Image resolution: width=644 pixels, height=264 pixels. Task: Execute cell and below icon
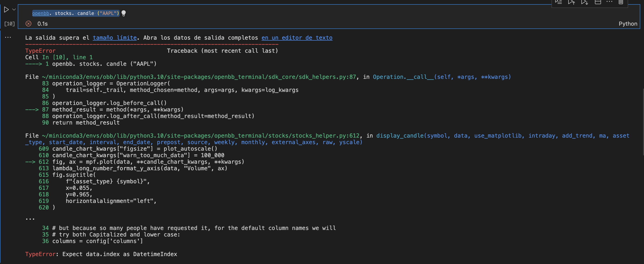tap(584, 2)
